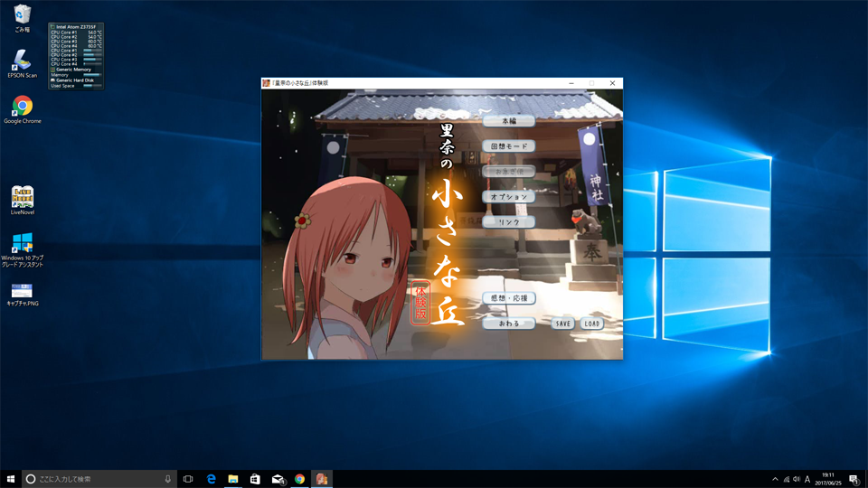
Task: Quit the game with おわる button
Action: pos(508,324)
